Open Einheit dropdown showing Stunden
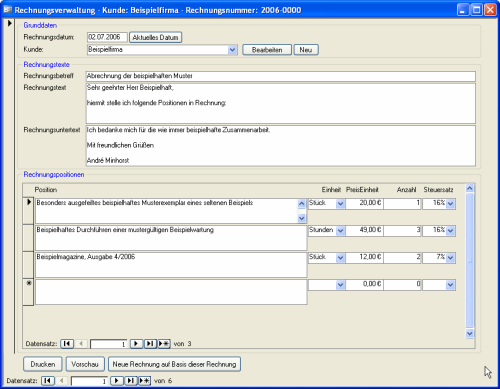The image size is (500, 389). [x=340, y=231]
